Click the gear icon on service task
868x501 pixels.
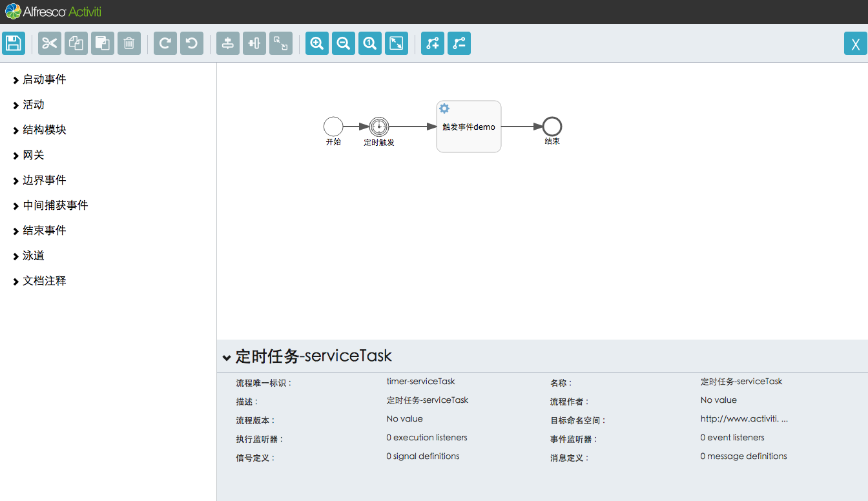[x=444, y=108]
